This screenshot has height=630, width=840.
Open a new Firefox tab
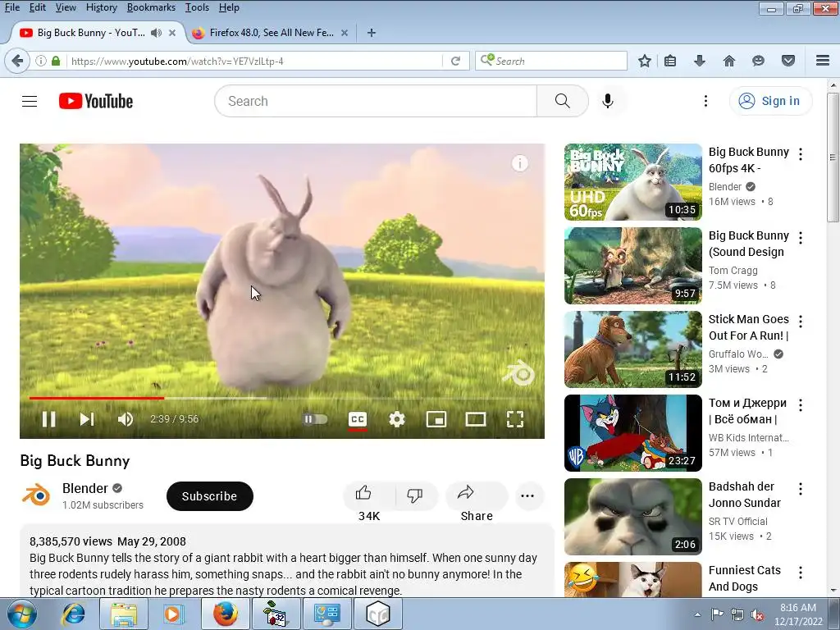[372, 33]
